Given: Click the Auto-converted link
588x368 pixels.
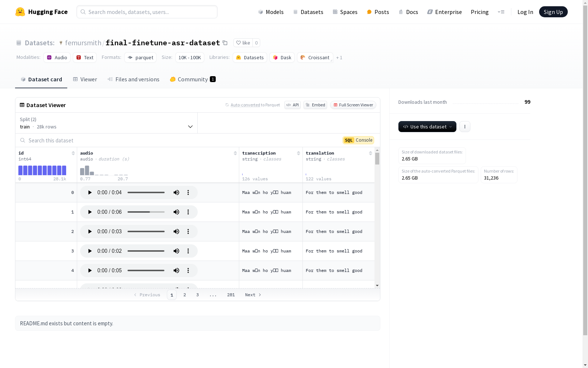Looking at the screenshot, I should click(x=245, y=105).
